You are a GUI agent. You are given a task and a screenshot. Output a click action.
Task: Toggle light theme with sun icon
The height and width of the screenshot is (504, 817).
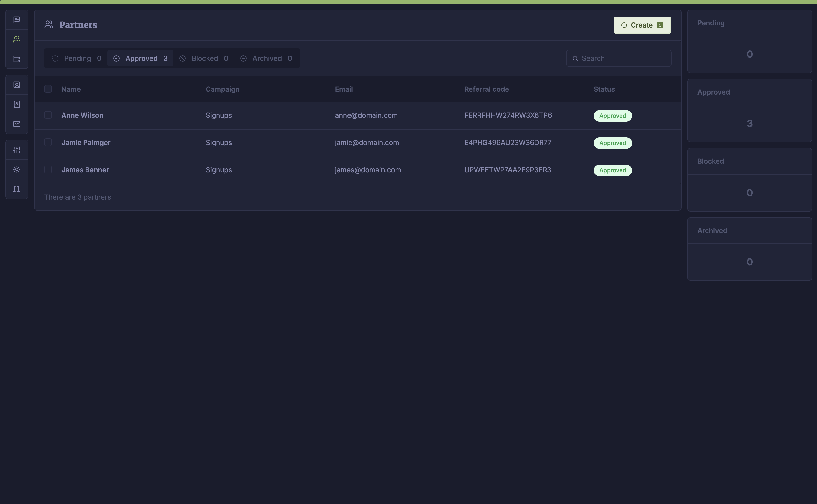pyautogui.click(x=17, y=170)
